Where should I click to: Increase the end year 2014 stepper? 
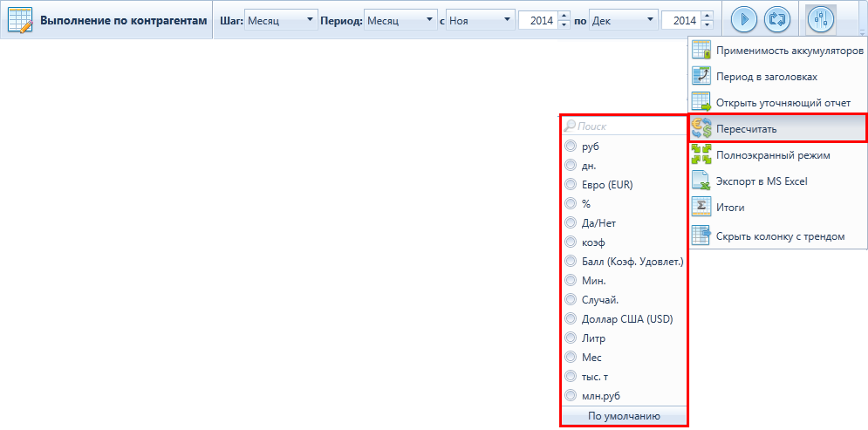pos(707,16)
